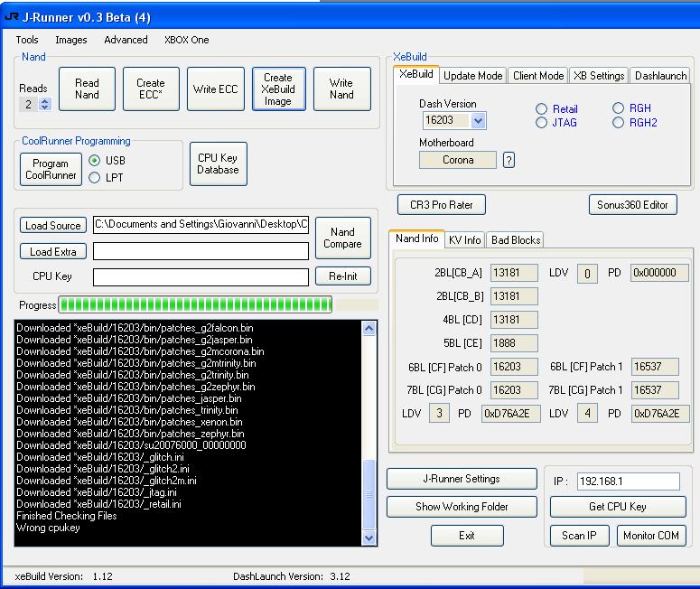Open the CPU Key Database

[x=219, y=164]
